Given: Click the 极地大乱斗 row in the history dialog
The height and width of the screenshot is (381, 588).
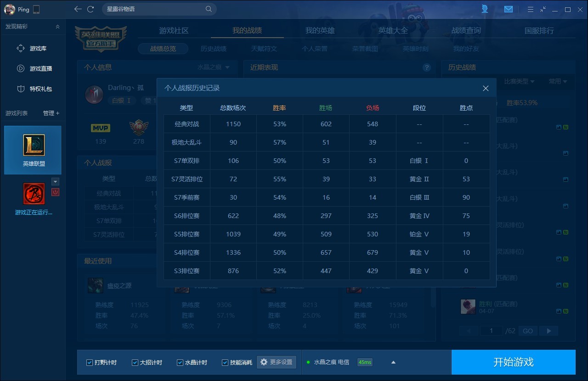Looking at the screenshot, I should point(327,142).
